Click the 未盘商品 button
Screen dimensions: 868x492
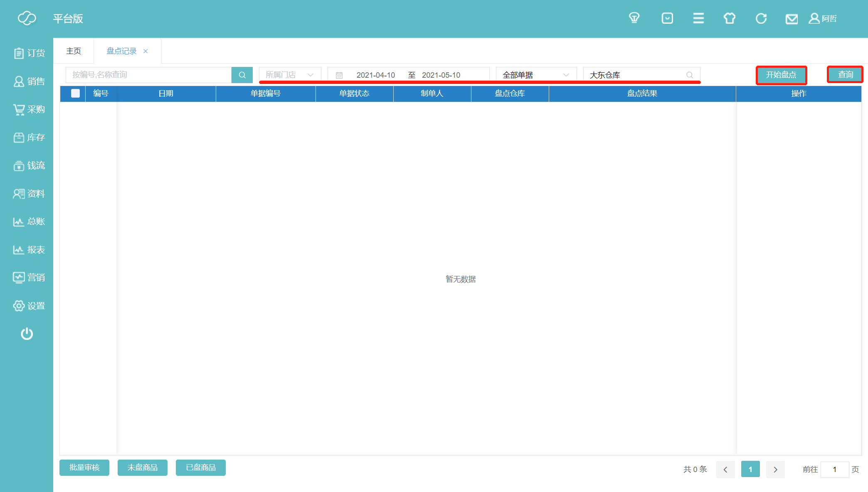click(x=143, y=467)
